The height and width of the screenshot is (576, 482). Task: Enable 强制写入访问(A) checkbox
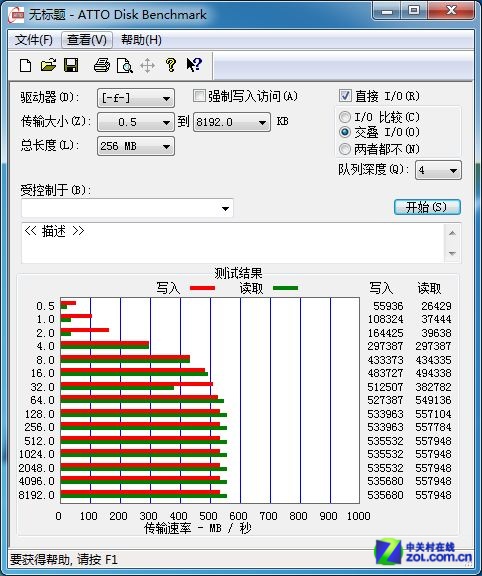point(199,96)
